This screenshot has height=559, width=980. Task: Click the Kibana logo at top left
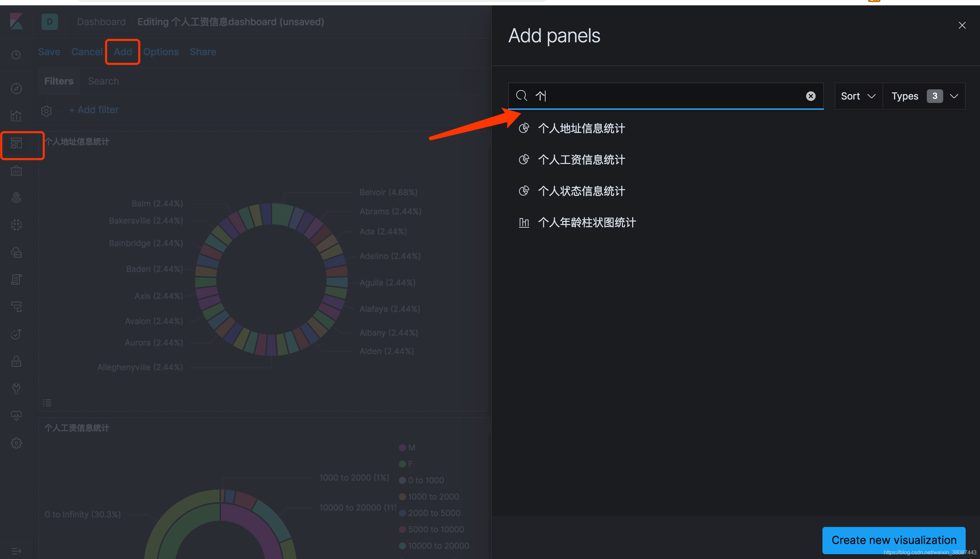pos(16,21)
